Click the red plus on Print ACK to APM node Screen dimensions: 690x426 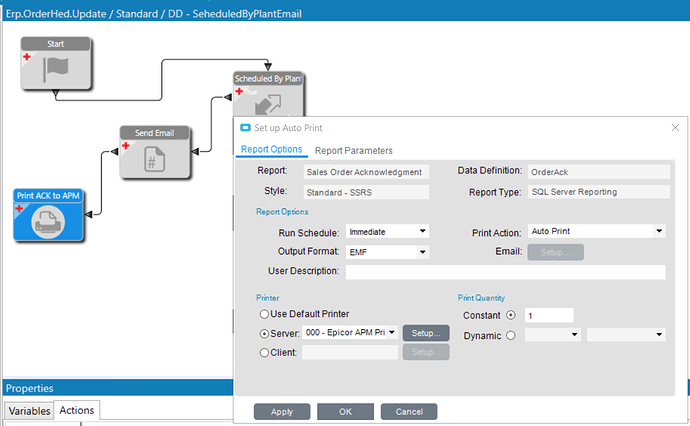pyautogui.click(x=19, y=209)
